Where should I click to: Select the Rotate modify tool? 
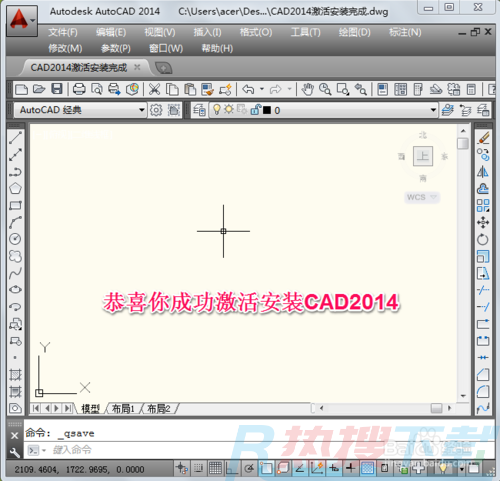pyautogui.click(x=483, y=239)
